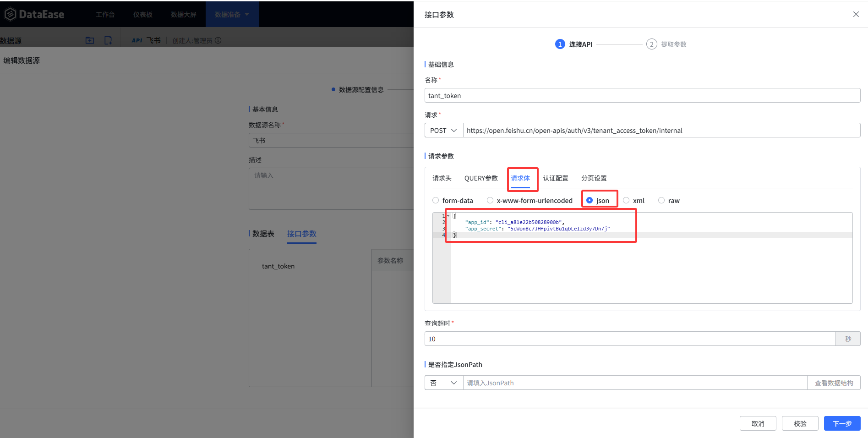Select the form-data radio button
This screenshot has height=438, width=868.
(x=435, y=200)
